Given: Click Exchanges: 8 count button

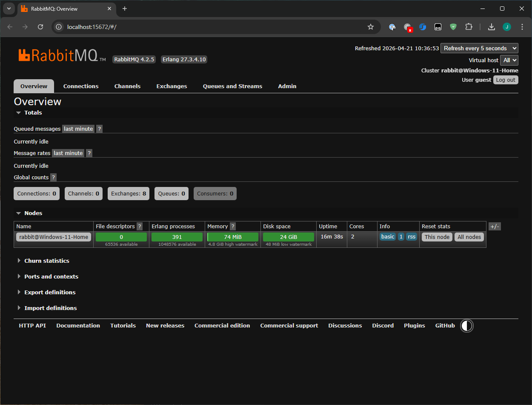Looking at the screenshot, I should pyautogui.click(x=129, y=193).
